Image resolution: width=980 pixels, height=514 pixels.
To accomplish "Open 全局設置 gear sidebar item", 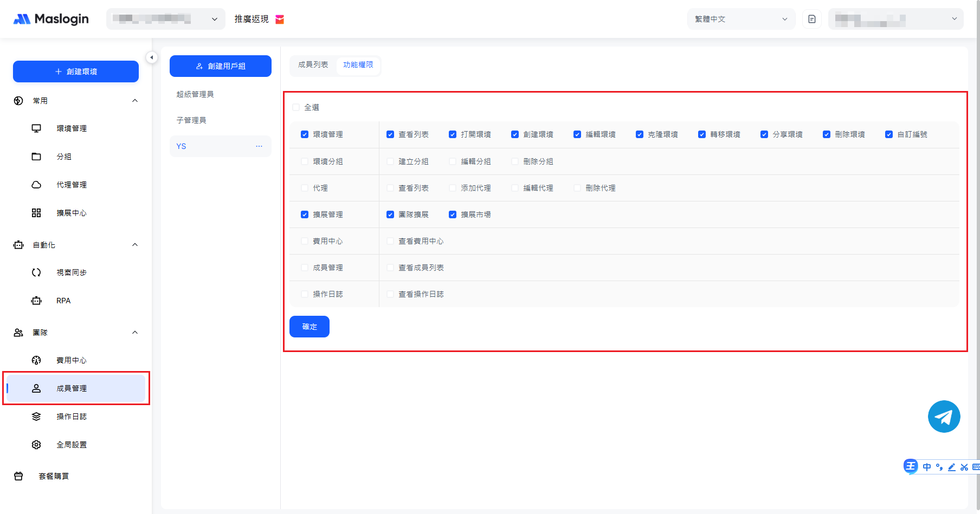I will (x=71, y=445).
